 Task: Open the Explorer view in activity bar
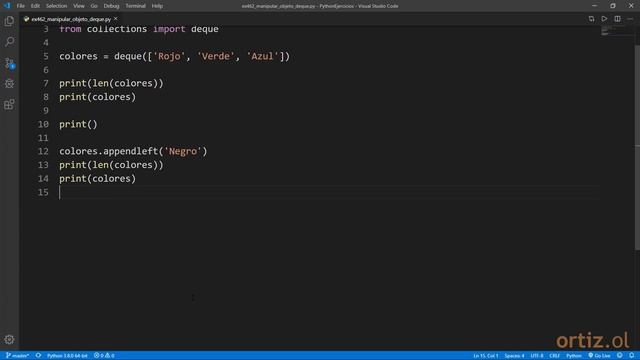pos(9,21)
